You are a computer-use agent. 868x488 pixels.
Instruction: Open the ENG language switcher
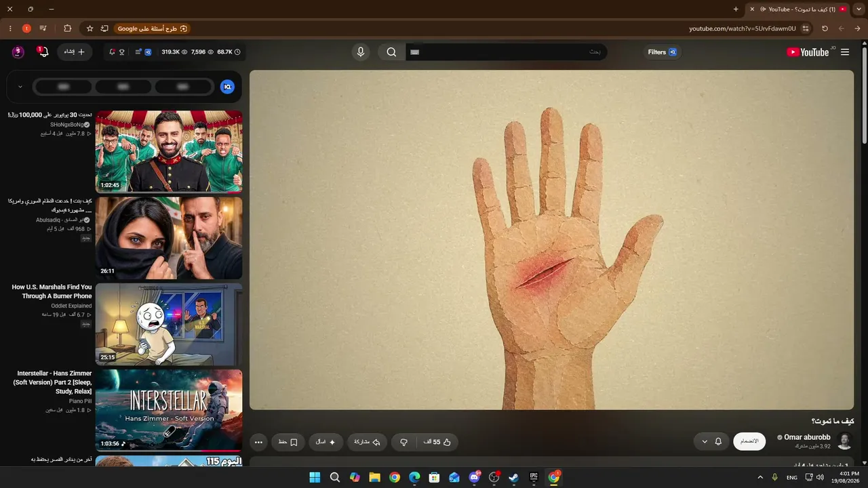[792, 477]
